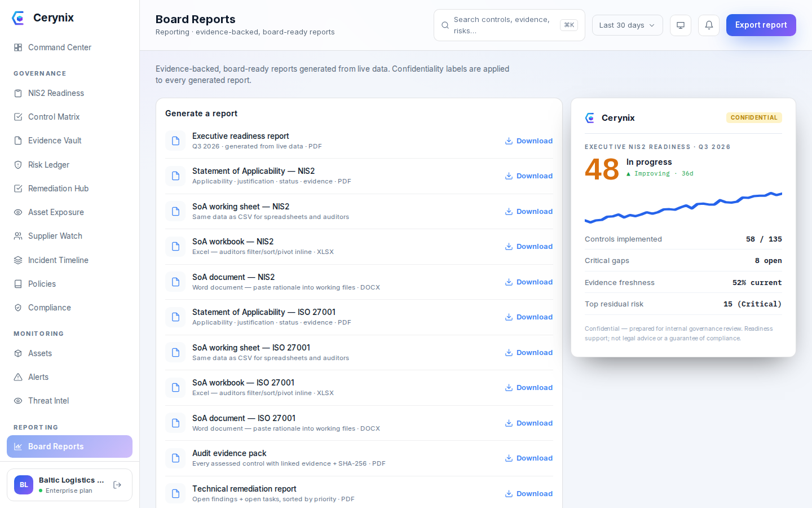The image size is (812, 508).
Task: Click the CONFIDENTIAL label badge
Action: point(754,117)
